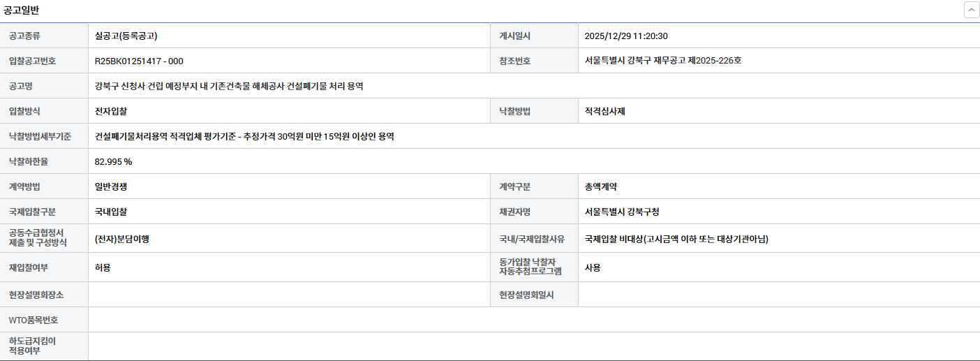Image resolution: width=980 pixels, height=361 pixels.
Task: Click the 82.995 % 낙찰하한율 value
Action: (113, 161)
